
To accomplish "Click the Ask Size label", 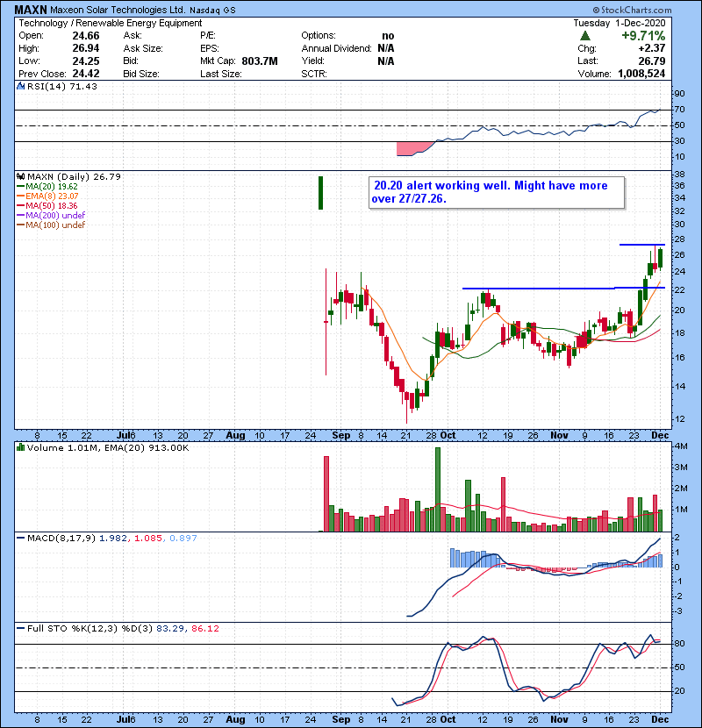I will pyautogui.click(x=143, y=48).
